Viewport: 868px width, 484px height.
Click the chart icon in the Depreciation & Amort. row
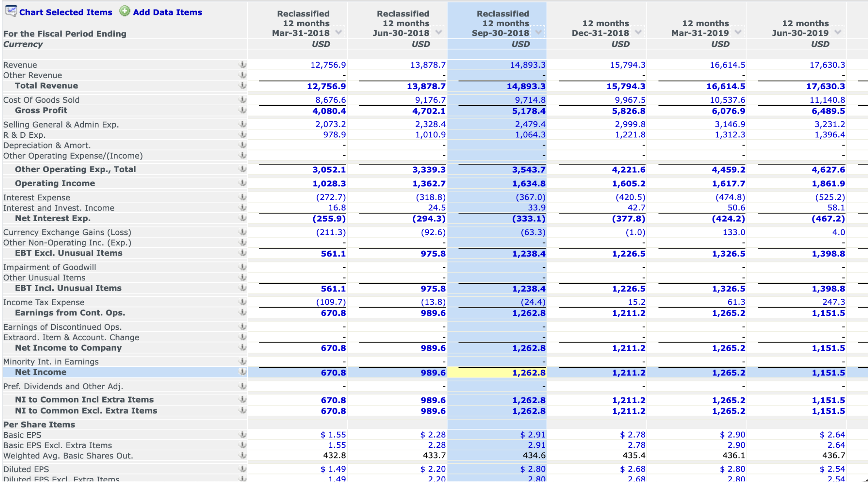242,145
